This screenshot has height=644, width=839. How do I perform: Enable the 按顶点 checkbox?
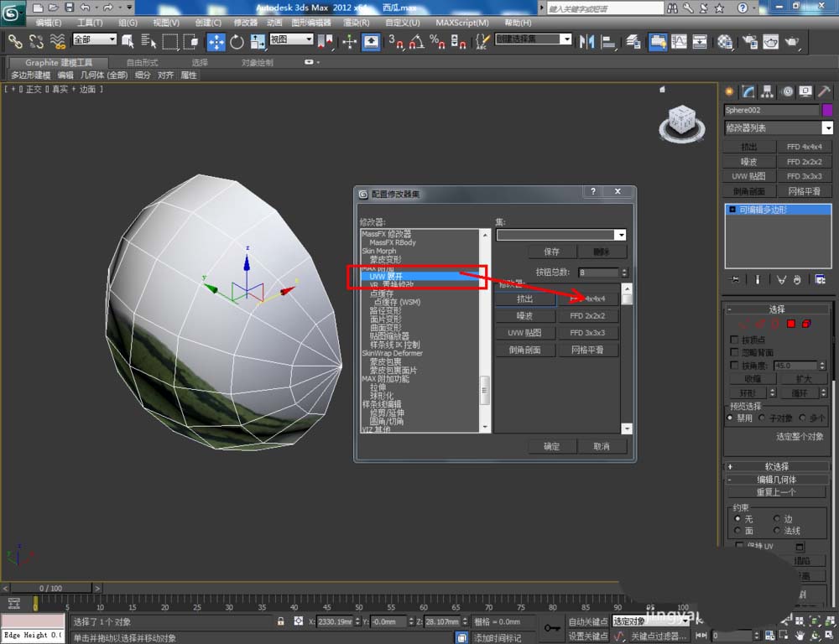tap(735, 340)
